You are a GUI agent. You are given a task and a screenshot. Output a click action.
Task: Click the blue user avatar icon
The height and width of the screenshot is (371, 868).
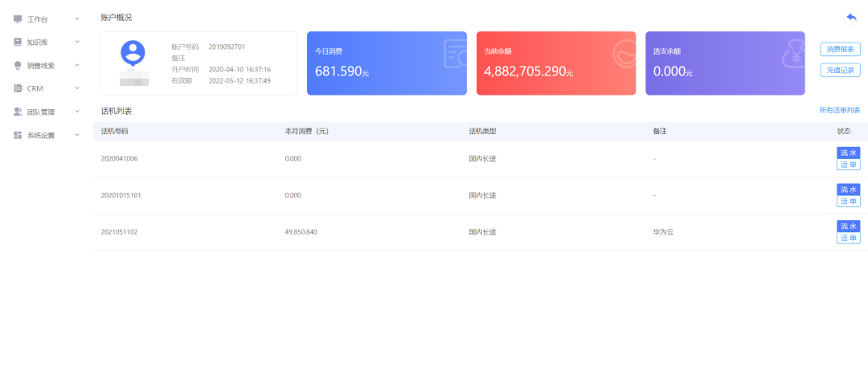coord(133,54)
